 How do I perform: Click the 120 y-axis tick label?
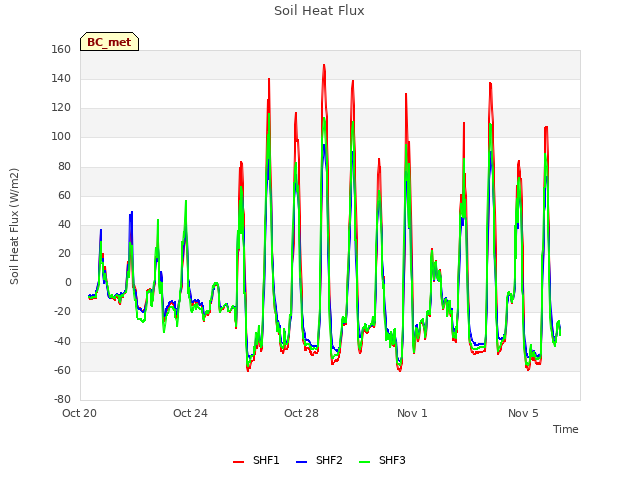click(61, 108)
